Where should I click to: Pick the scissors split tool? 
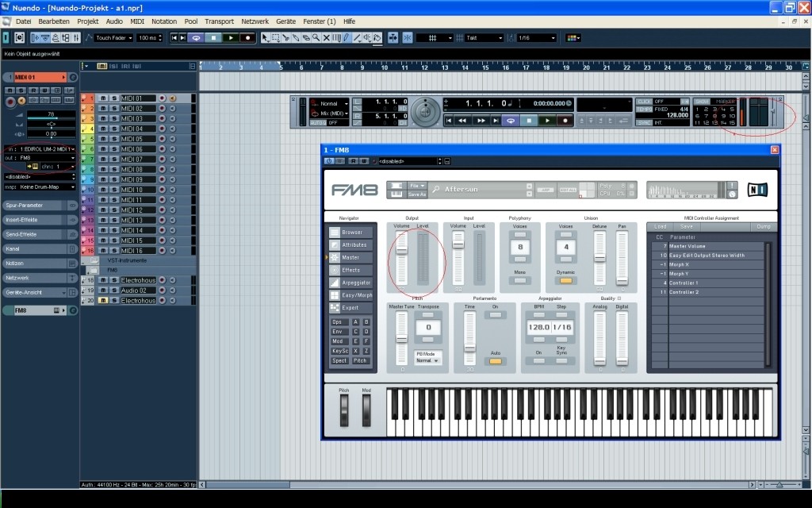click(x=285, y=38)
